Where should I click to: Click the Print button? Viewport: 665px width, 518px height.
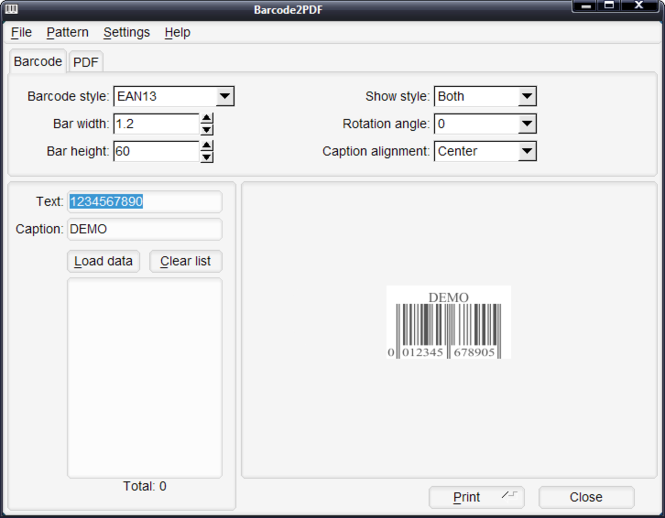(x=477, y=497)
